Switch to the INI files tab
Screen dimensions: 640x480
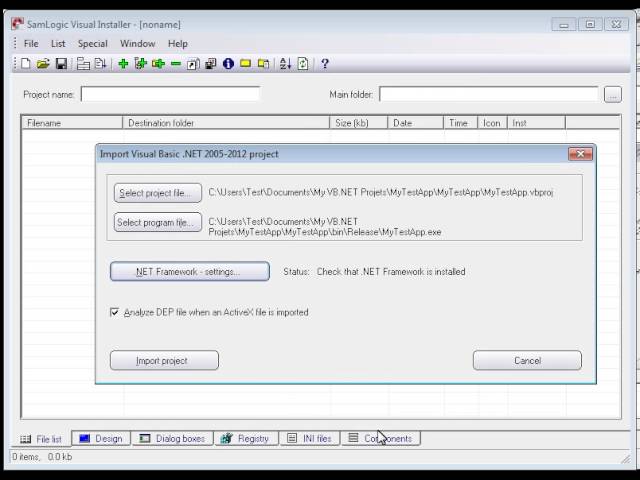click(309, 439)
